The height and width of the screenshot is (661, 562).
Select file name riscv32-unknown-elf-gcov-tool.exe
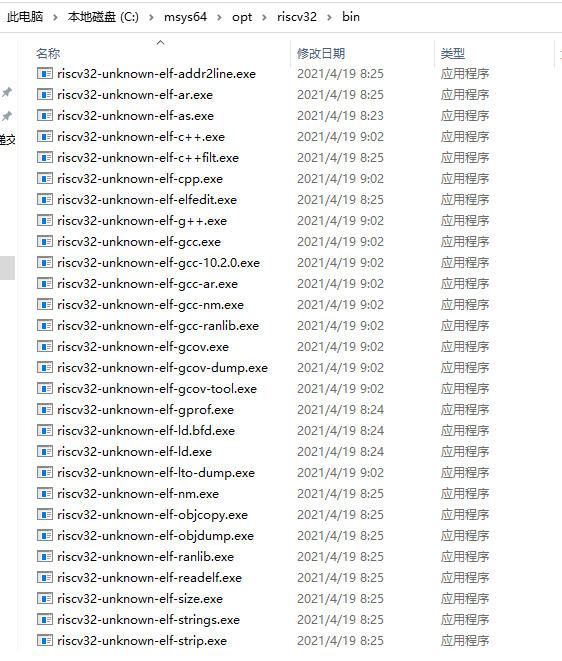[157, 389]
